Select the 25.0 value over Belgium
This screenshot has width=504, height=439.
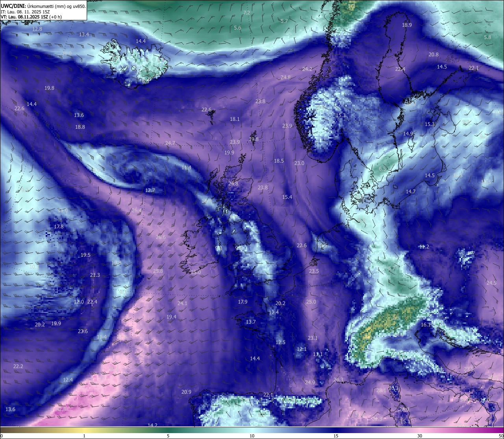pyautogui.click(x=311, y=302)
